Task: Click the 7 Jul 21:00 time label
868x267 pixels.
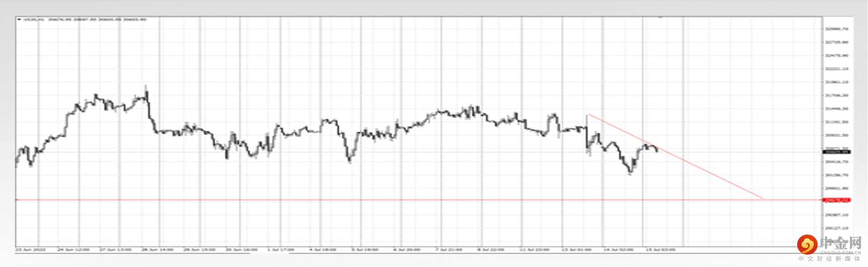Action: (x=449, y=250)
